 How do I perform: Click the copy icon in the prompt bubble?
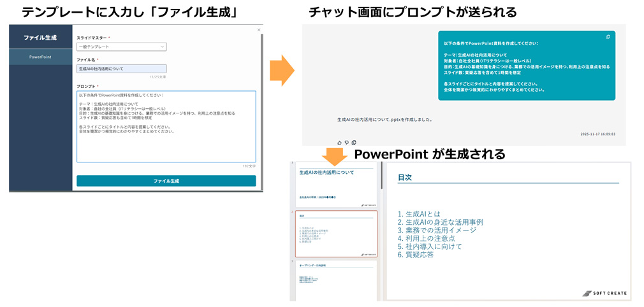click(x=608, y=36)
